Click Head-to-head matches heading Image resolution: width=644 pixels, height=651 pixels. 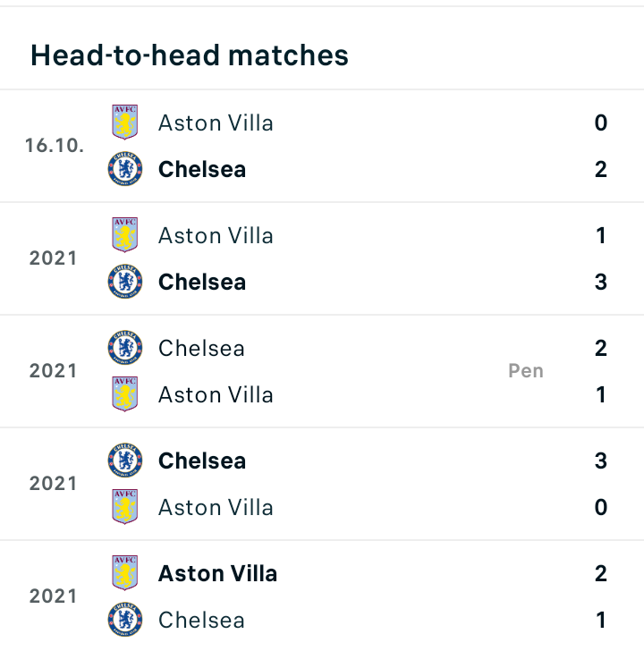190,55
